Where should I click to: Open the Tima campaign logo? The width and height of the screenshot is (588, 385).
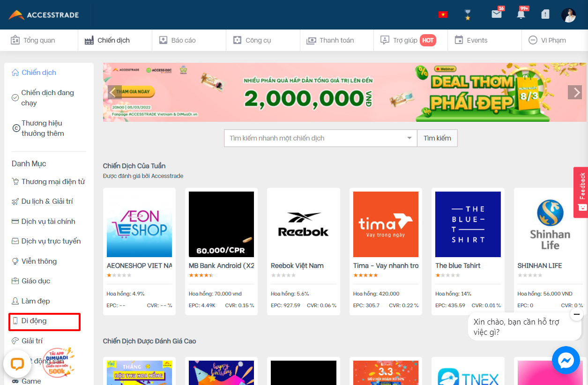(x=386, y=224)
